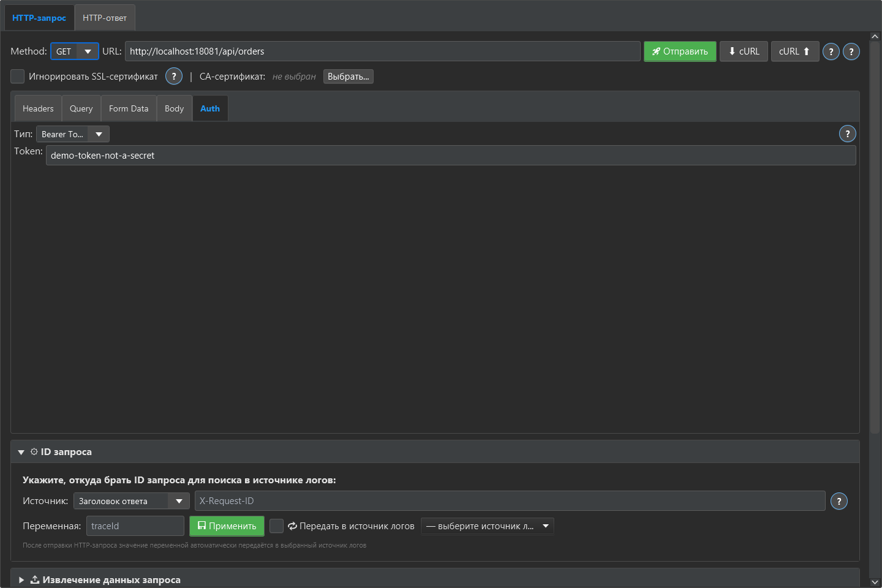This screenshot has height=588, width=882.
Task: Click the Token input field
Action: point(451,156)
